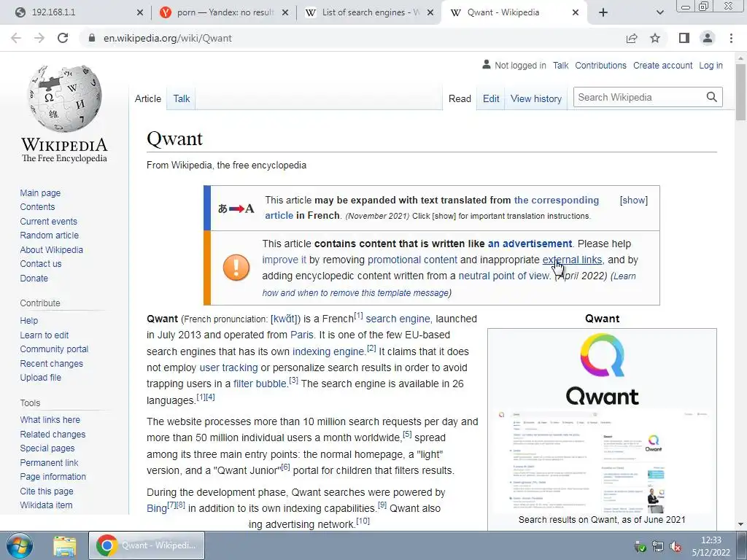Follow the user tracking link
This screenshot has width=747, height=560.
(x=228, y=367)
